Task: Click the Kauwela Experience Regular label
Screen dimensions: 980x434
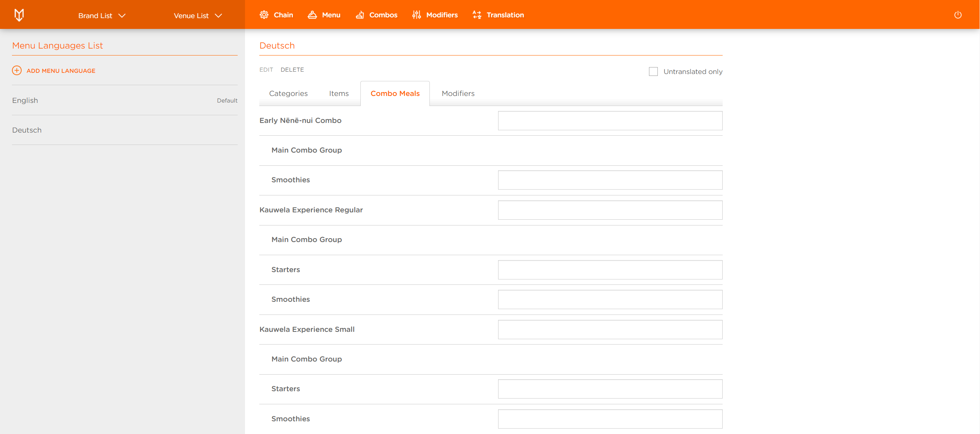Action: point(311,210)
